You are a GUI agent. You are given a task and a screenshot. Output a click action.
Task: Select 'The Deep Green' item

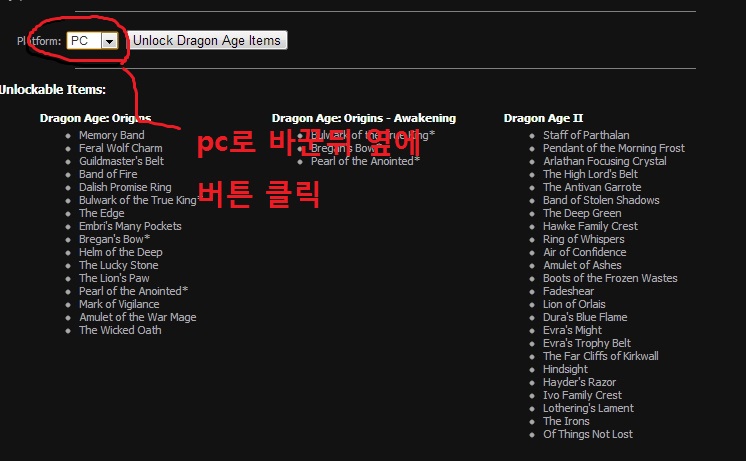[x=582, y=213]
